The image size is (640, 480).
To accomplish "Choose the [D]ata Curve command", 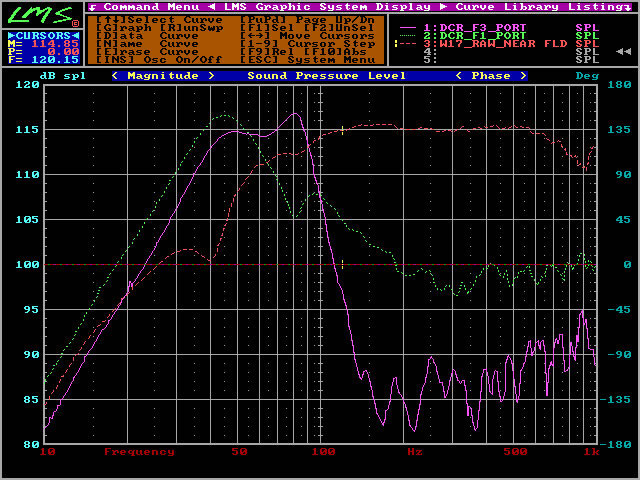I will [x=147, y=36].
